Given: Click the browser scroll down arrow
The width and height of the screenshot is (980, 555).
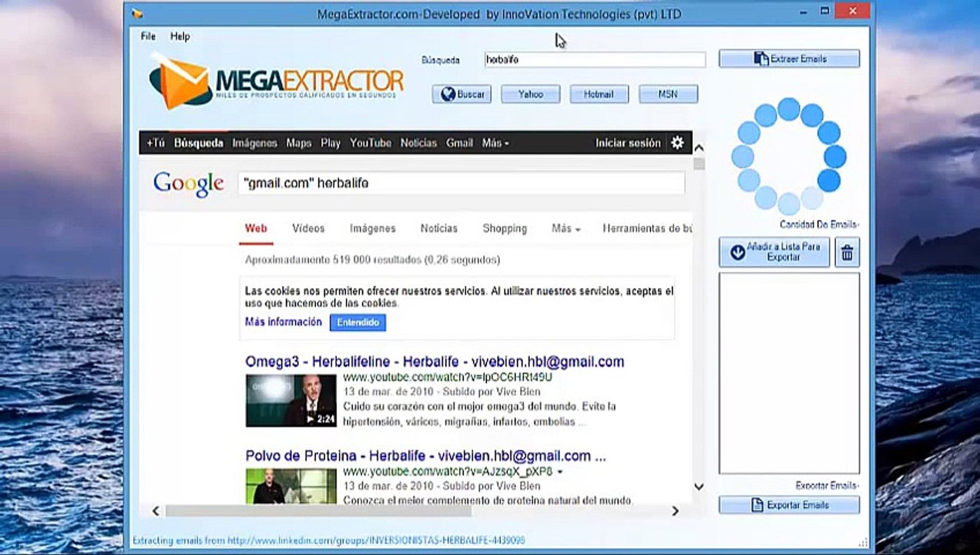Looking at the screenshot, I should 699,486.
